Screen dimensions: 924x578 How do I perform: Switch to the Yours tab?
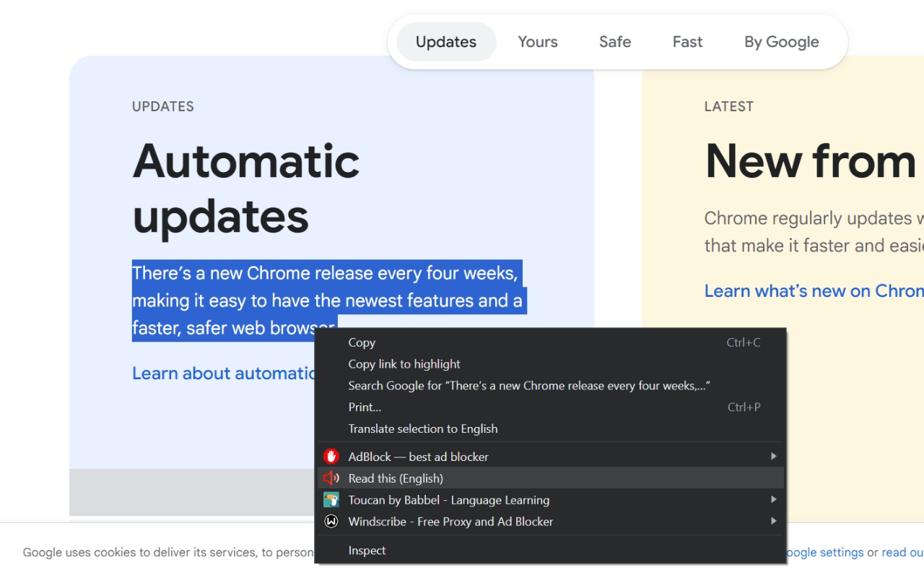click(538, 42)
